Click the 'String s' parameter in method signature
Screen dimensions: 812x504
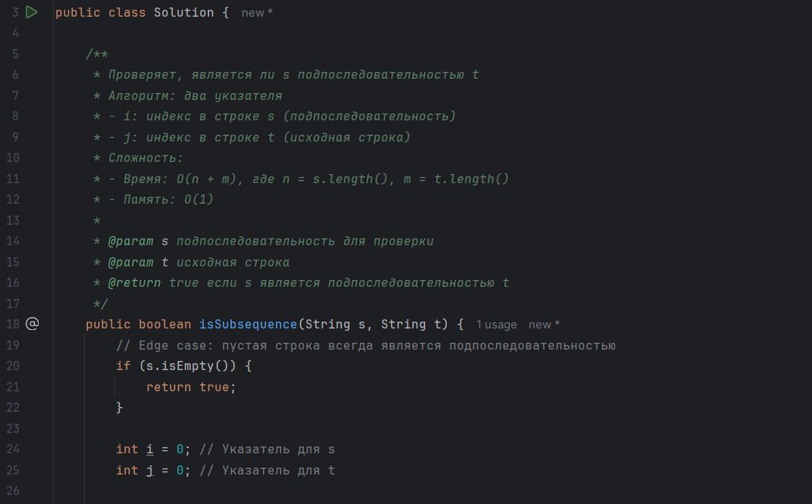(x=335, y=325)
